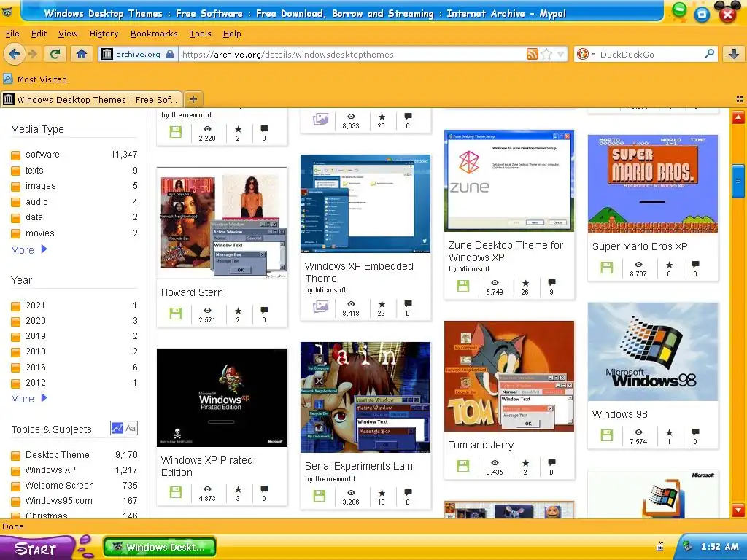Image resolution: width=747 pixels, height=560 pixels.
Task: Bookmark page with the star icon
Action: (x=546, y=54)
